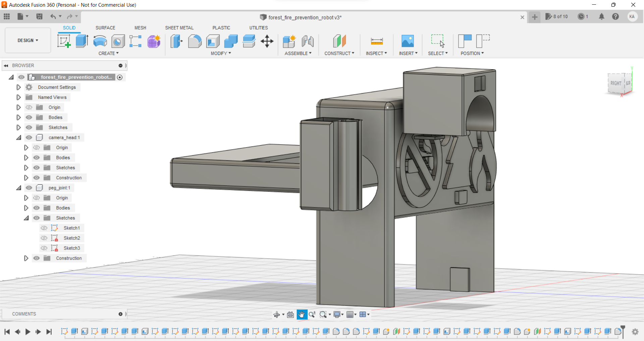Create a New Component via Assemble panel
644x341 pixels.
point(289,41)
